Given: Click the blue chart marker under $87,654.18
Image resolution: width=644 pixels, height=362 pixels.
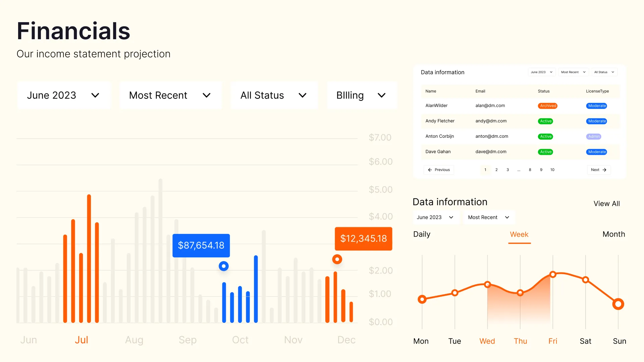Looking at the screenshot, I should click(x=224, y=266).
